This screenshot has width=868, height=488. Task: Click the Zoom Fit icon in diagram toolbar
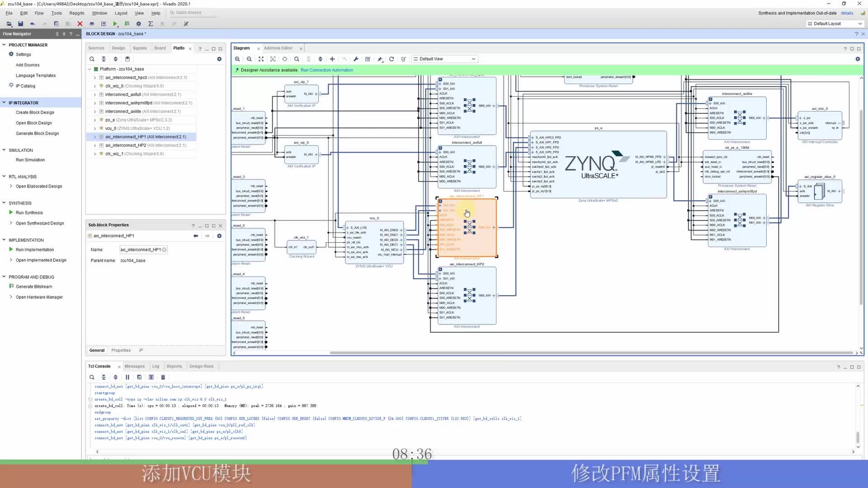coord(261,59)
